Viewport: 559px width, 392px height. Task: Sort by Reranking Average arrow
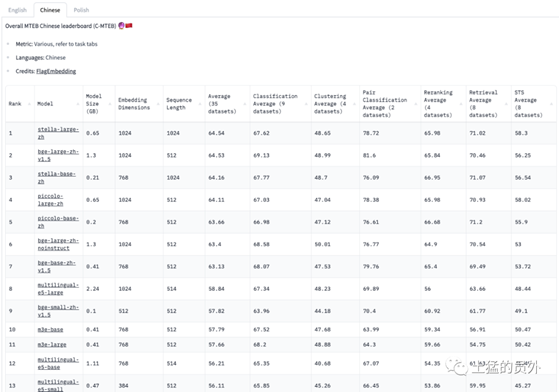click(x=461, y=104)
